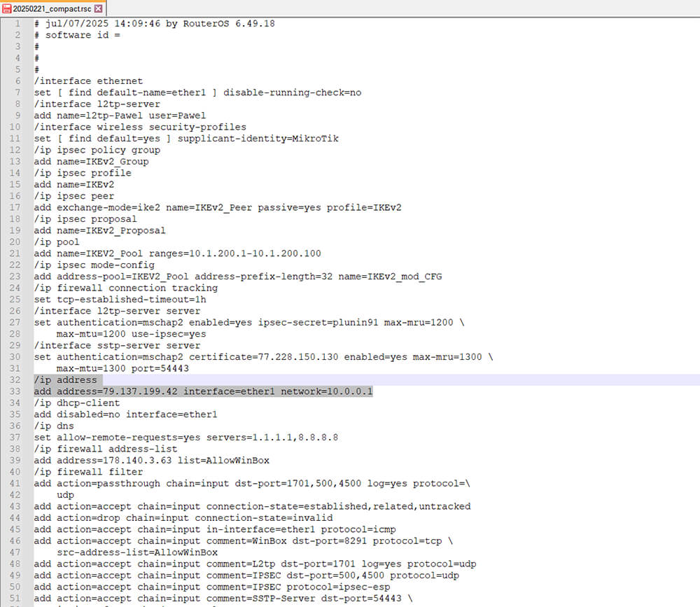Click the red unsaved-file icon on the tab
Viewport: 700px width, 607px height.
pyautogui.click(x=7, y=8)
